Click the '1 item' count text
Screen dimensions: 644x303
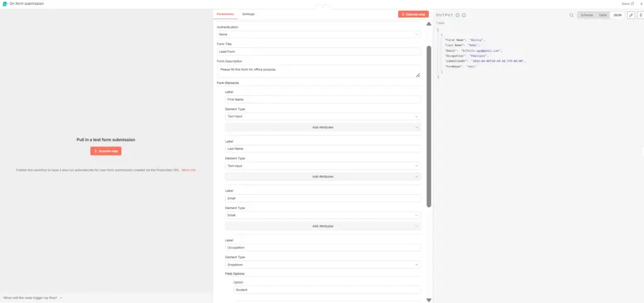(x=440, y=23)
